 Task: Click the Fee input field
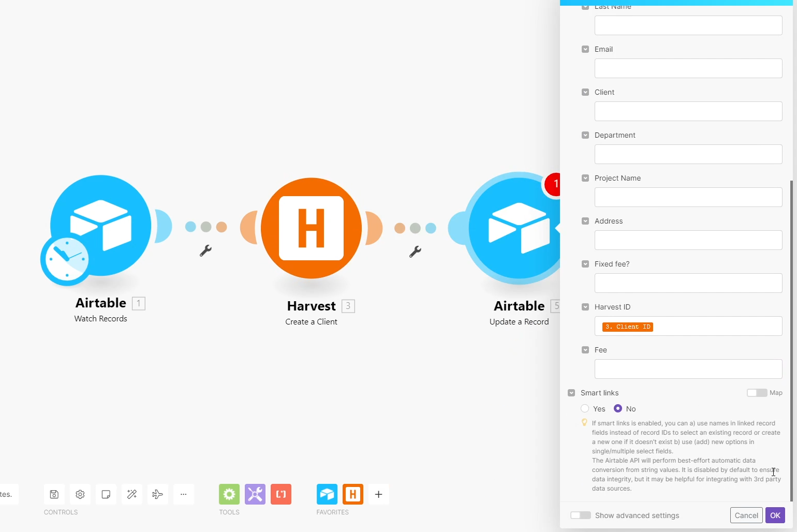pyautogui.click(x=688, y=369)
